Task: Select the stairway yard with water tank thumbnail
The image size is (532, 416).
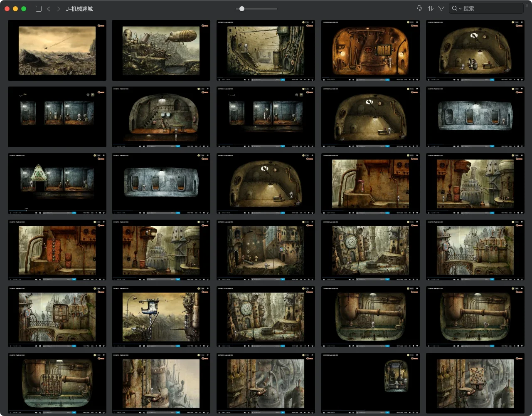Action: click(266, 50)
